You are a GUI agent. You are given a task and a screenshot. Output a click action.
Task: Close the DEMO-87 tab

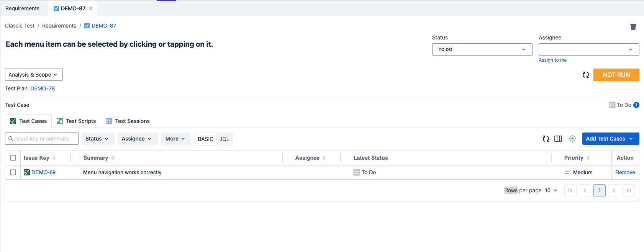pos(91,8)
